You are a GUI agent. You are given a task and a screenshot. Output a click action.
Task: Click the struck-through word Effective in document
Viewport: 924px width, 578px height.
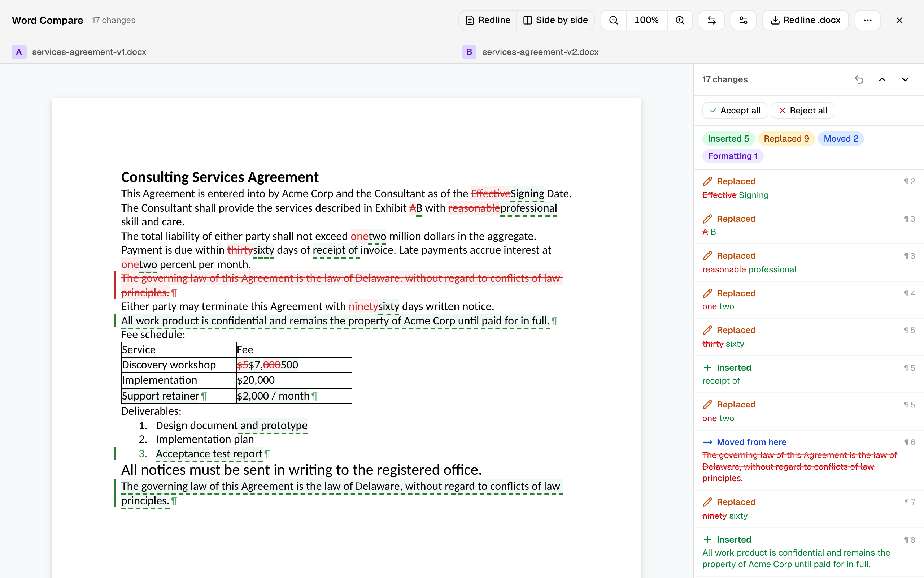(490, 194)
